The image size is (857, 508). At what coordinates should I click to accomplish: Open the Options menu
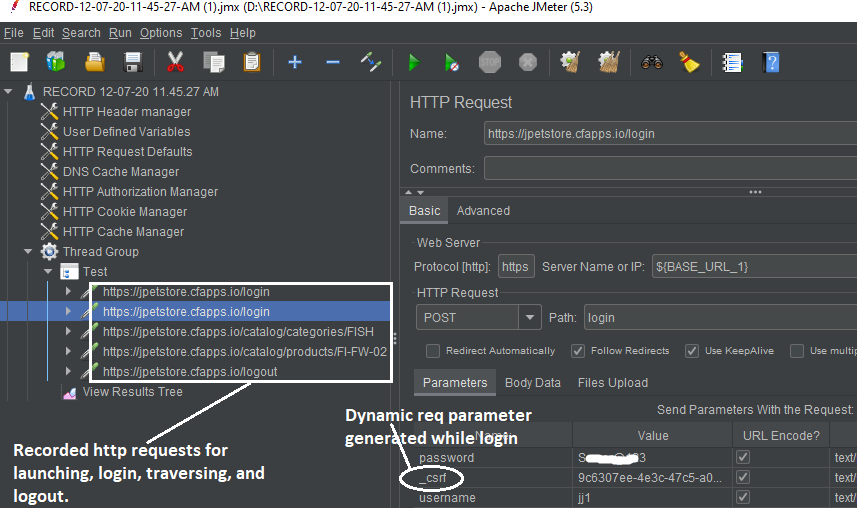(161, 33)
